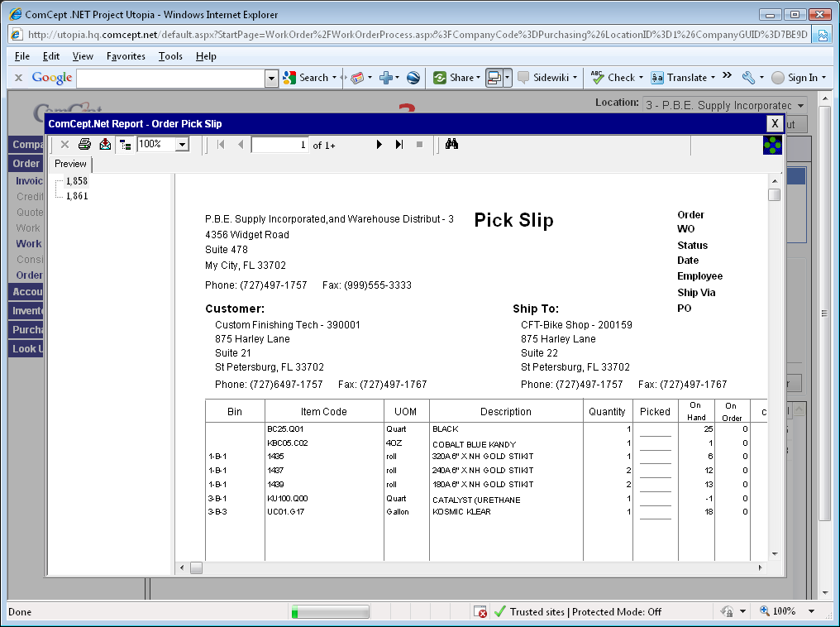The image size is (840, 627).
Task: Click the export report icon
Action: coord(105,144)
